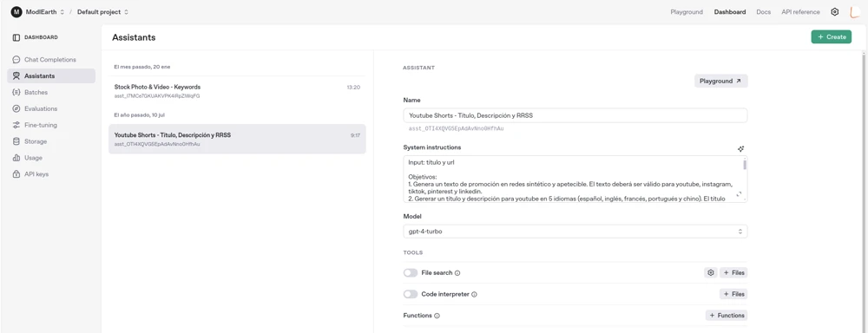Image resolution: width=868 pixels, height=333 pixels.
Task: Add Files to Code interpreter
Action: pos(733,294)
